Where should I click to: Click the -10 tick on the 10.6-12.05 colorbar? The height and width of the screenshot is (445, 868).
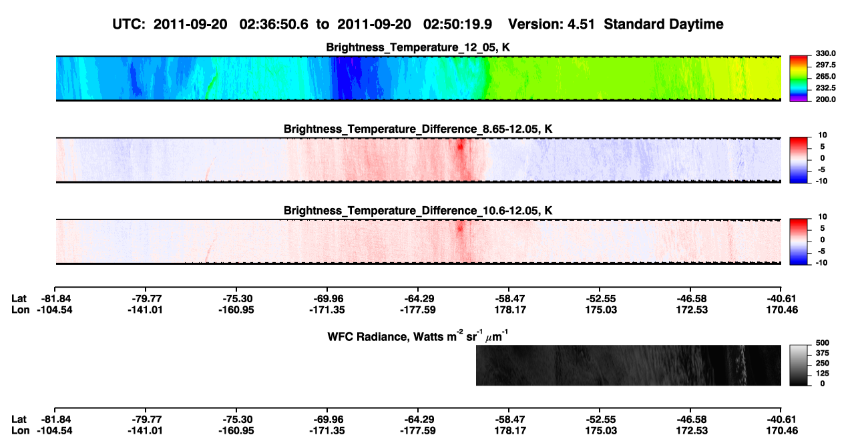point(823,262)
